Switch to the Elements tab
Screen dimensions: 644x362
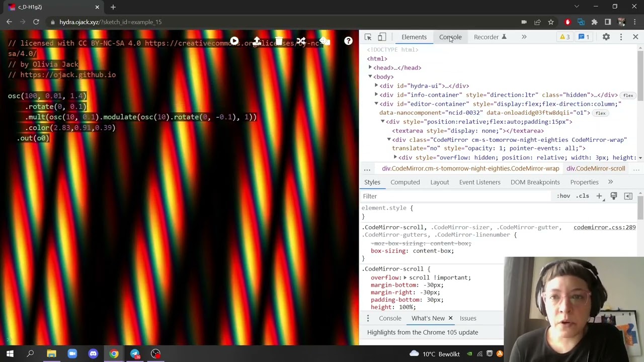[414, 37]
